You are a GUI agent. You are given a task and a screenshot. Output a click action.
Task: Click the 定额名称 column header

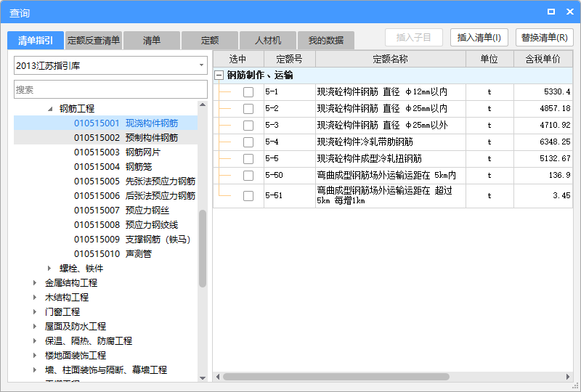click(x=391, y=59)
